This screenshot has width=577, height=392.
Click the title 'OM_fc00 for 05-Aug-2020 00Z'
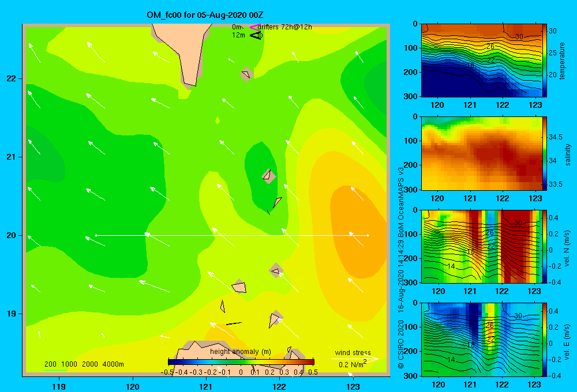205,15
